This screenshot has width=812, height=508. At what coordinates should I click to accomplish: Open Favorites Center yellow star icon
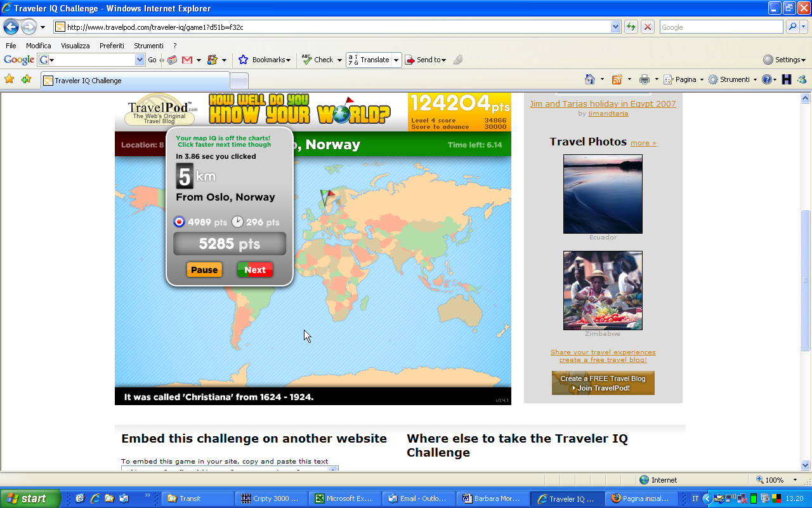pyautogui.click(x=10, y=79)
